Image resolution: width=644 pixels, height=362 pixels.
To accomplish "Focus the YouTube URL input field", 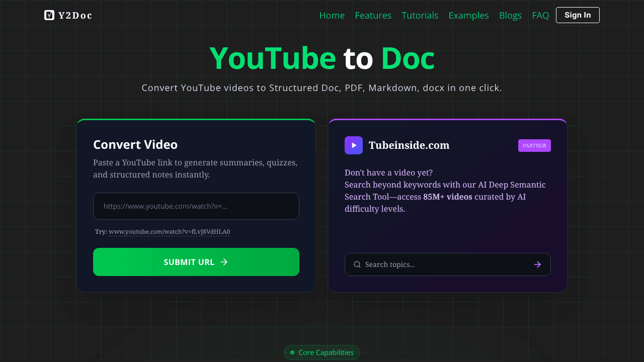I will (196, 206).
